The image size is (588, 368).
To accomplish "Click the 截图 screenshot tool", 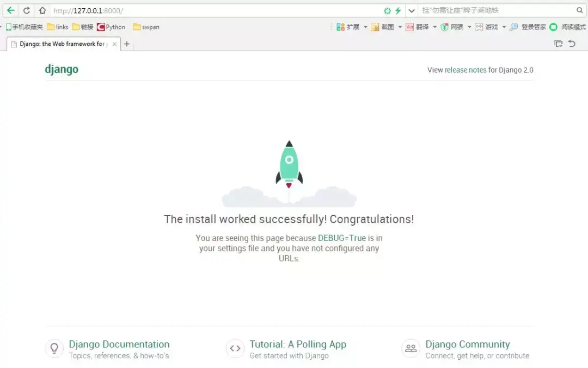I will [383, 27].
